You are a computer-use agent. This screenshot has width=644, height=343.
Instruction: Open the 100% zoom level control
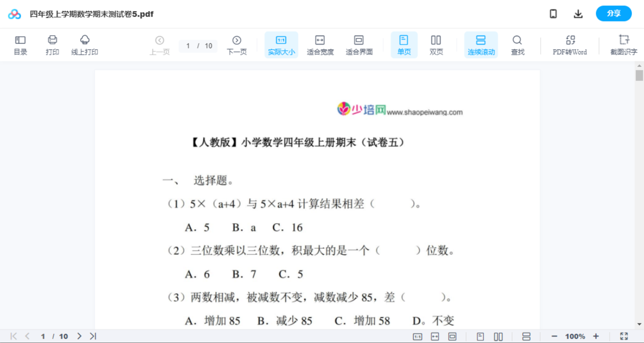(575, 336)
